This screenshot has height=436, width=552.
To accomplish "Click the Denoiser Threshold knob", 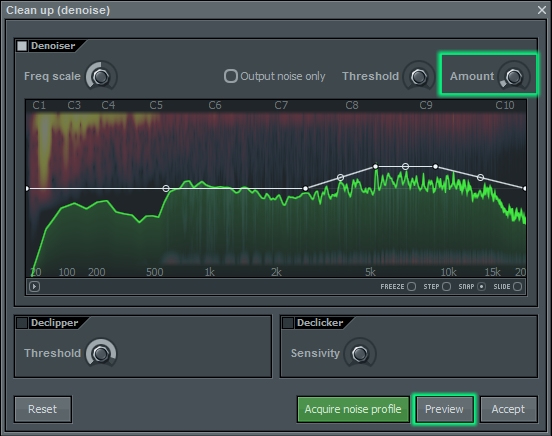I will [419, 76].
